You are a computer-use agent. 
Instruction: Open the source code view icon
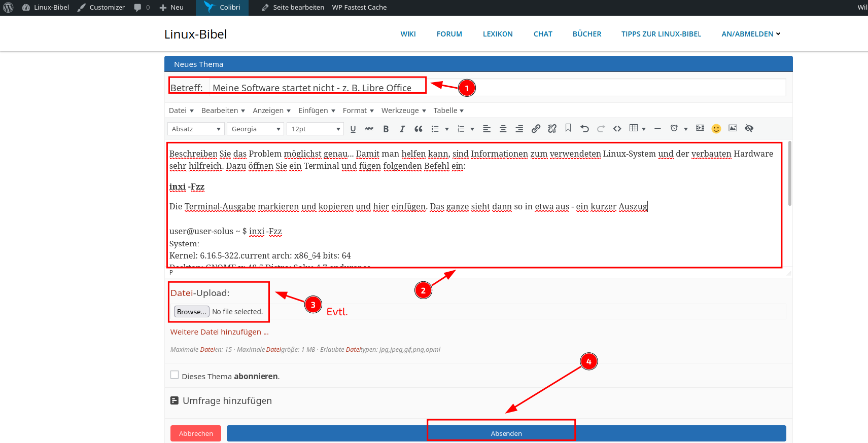(617, 129)
